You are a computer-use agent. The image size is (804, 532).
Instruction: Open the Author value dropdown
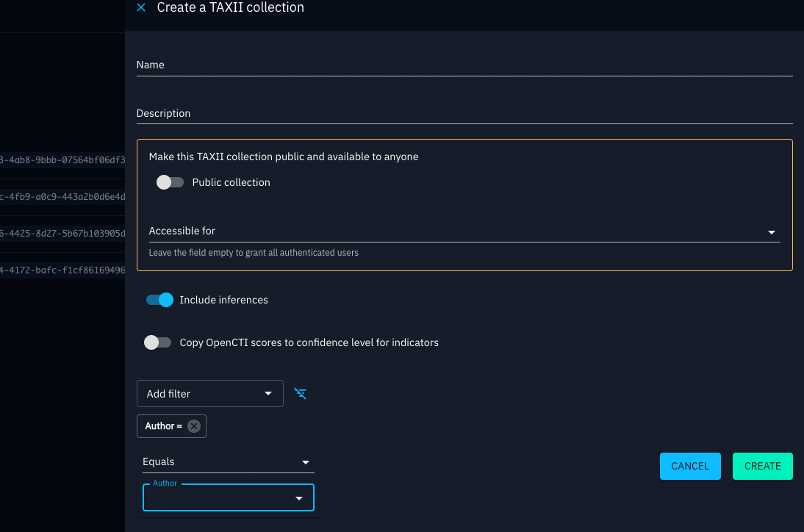point(228,497)
